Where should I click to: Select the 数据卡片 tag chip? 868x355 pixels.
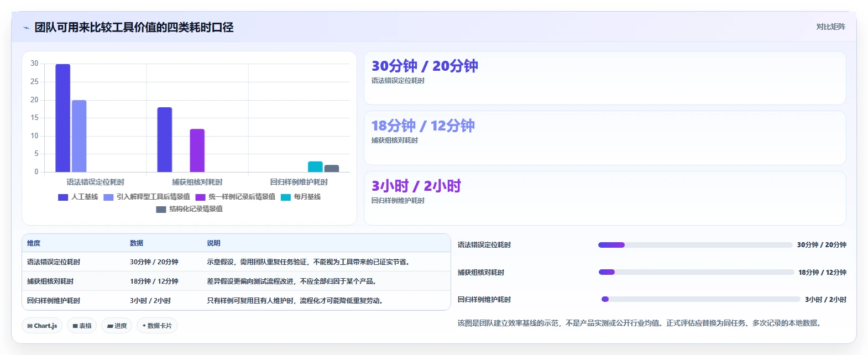[x=157, y=326]
